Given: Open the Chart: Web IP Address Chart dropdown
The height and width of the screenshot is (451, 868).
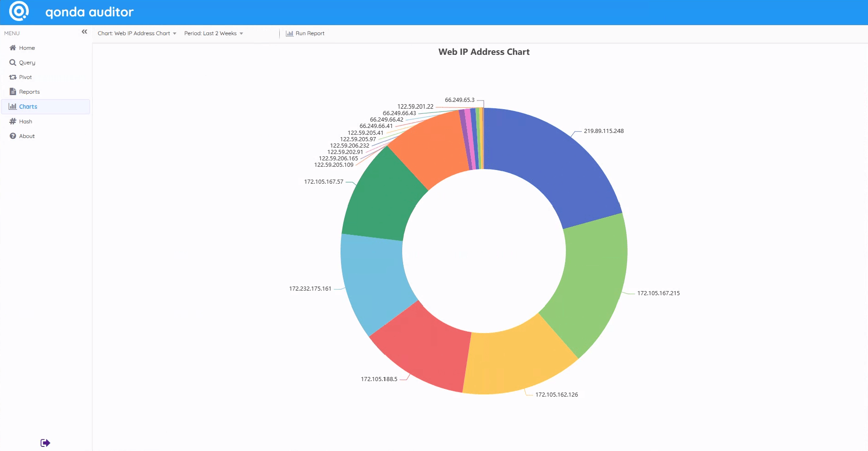Looking at the screenshot, I should (x=136, y=33).
